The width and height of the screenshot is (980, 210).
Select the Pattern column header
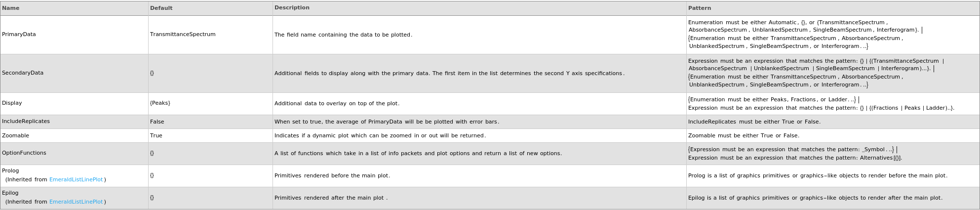coord(700,8)
